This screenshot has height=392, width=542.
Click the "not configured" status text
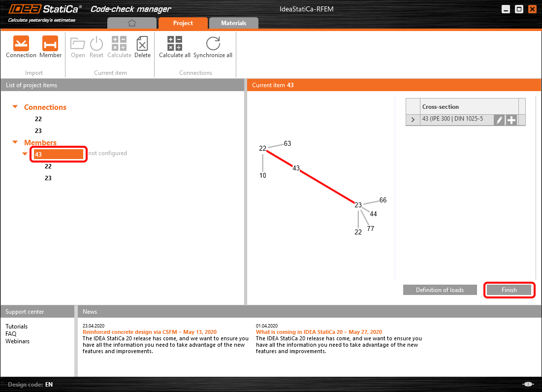[x=107, y=153]
